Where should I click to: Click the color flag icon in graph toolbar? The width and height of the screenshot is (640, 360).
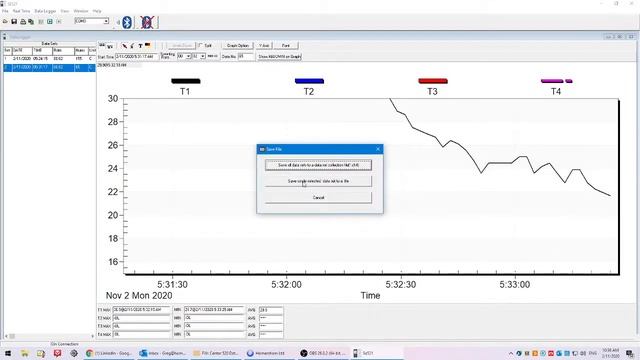pyautogui.click(x=148, y=45)
